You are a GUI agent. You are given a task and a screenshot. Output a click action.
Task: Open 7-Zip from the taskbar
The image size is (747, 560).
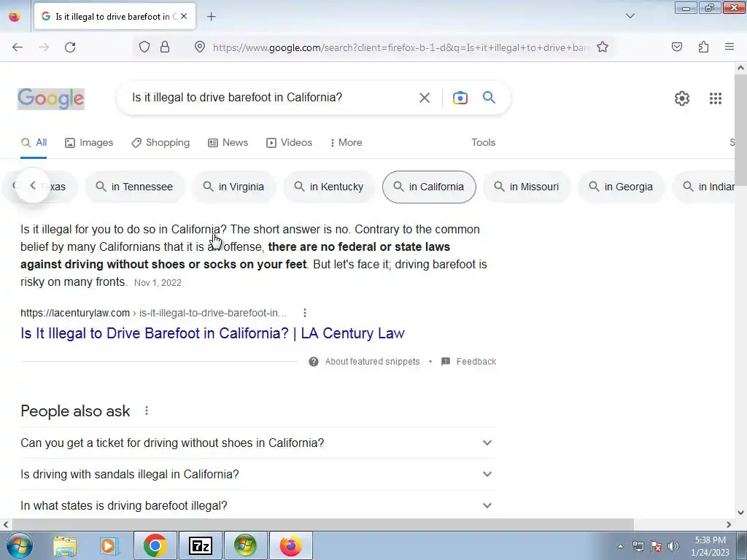[x=200, y=545]
